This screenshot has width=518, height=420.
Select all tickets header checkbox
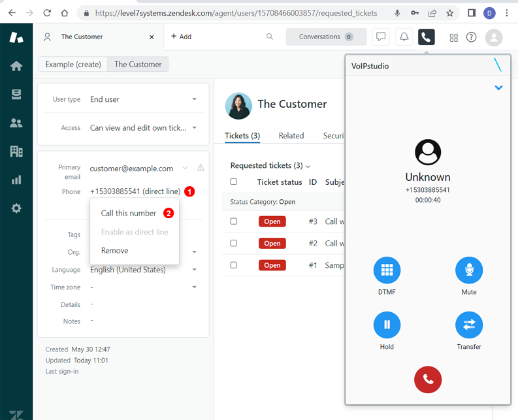234,182
